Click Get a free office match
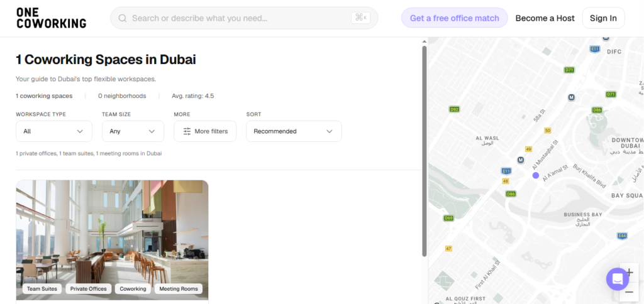 [x=454, y=18]
